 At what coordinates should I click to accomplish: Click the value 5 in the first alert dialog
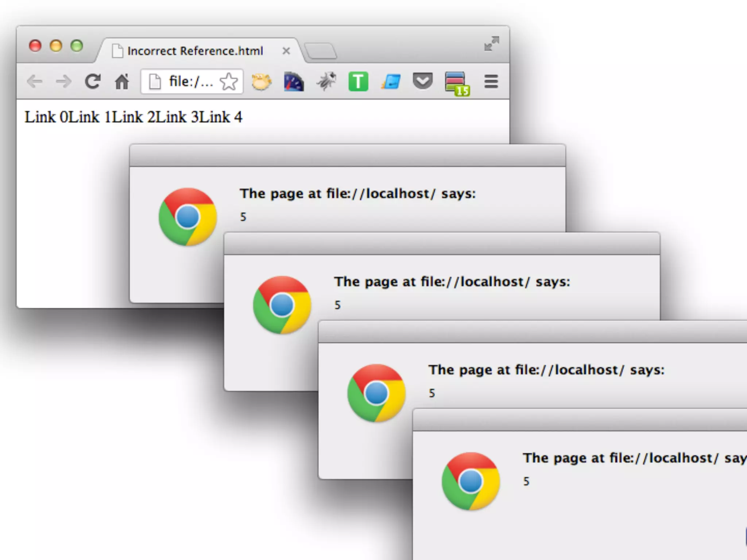click(x=243, y=217)
